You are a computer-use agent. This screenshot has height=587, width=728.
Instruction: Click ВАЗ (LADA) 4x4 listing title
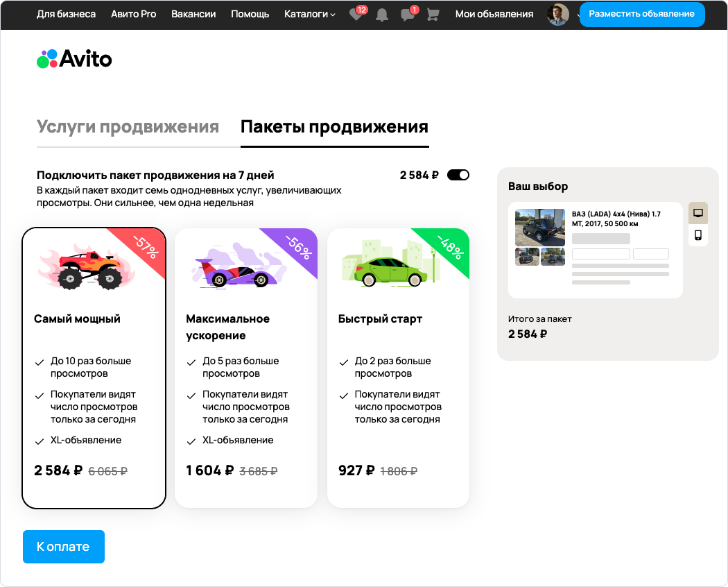click(616, 219)
